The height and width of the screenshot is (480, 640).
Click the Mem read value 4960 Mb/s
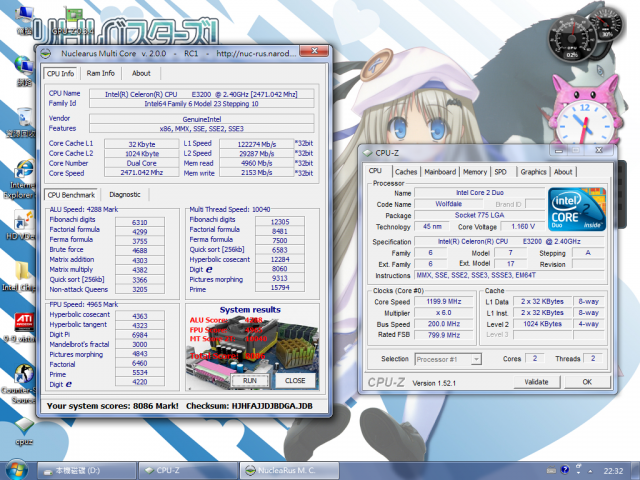click(256, 163)
